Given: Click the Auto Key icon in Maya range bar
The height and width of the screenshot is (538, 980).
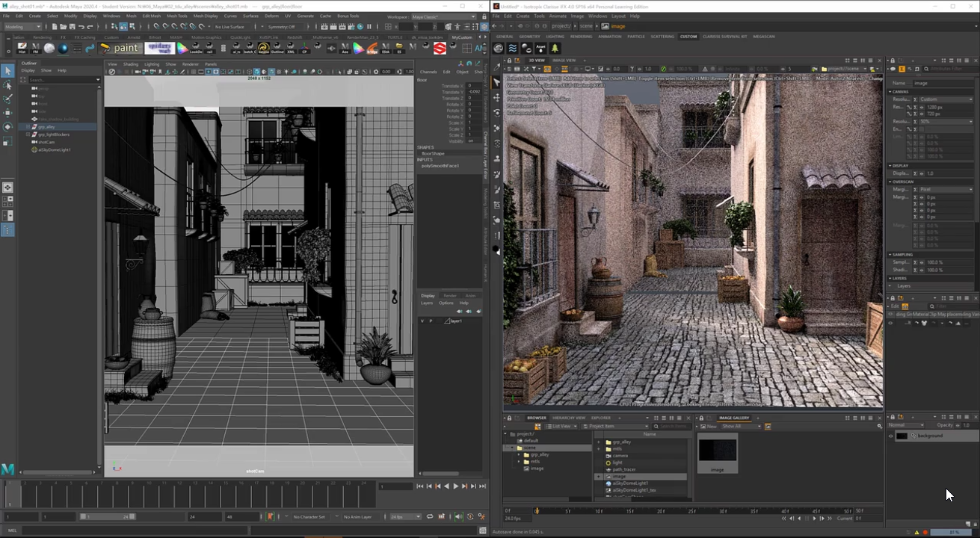Looking at the screenshot, I should point(270,516).
